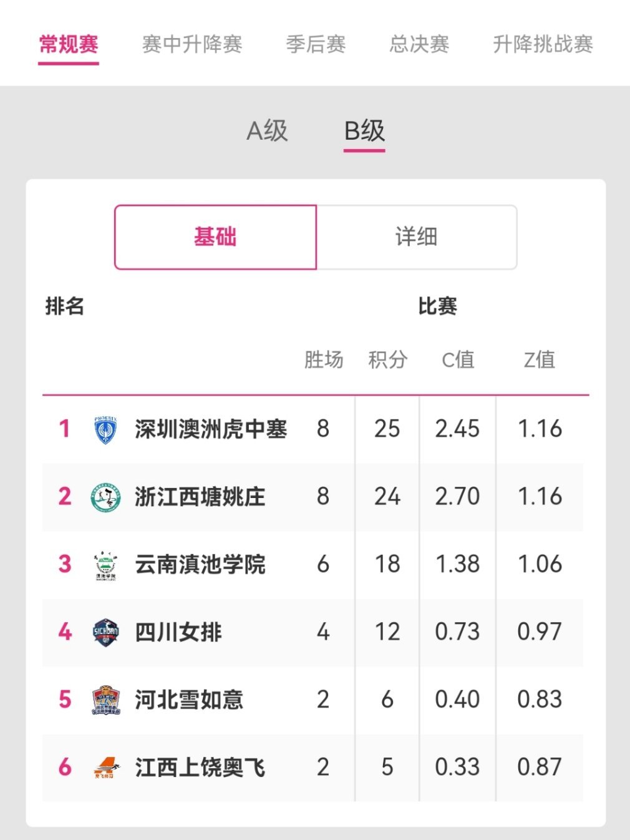Click the 积分 column header
Viewport: 630px width, 840px height.
click(x=387, y=359)
